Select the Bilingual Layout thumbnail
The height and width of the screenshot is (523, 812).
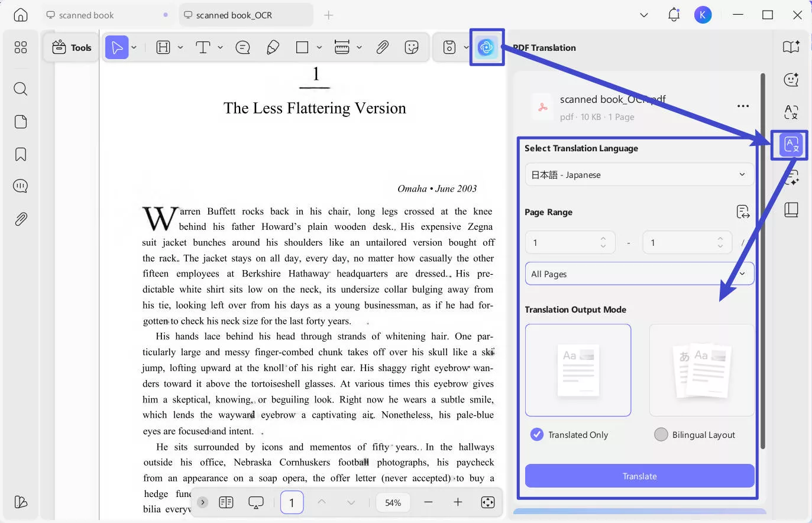click(702, 370)
